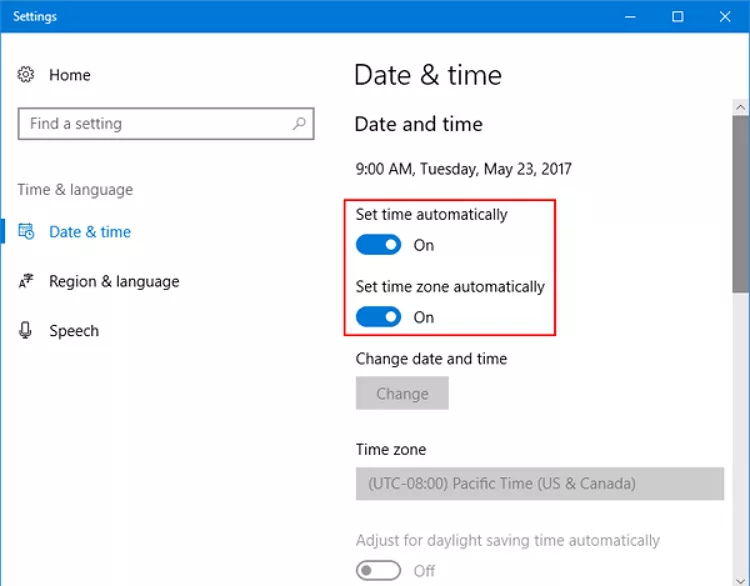750x586 pixels.
Task: Click the Region & language icon
Action: tap(26, 282)
